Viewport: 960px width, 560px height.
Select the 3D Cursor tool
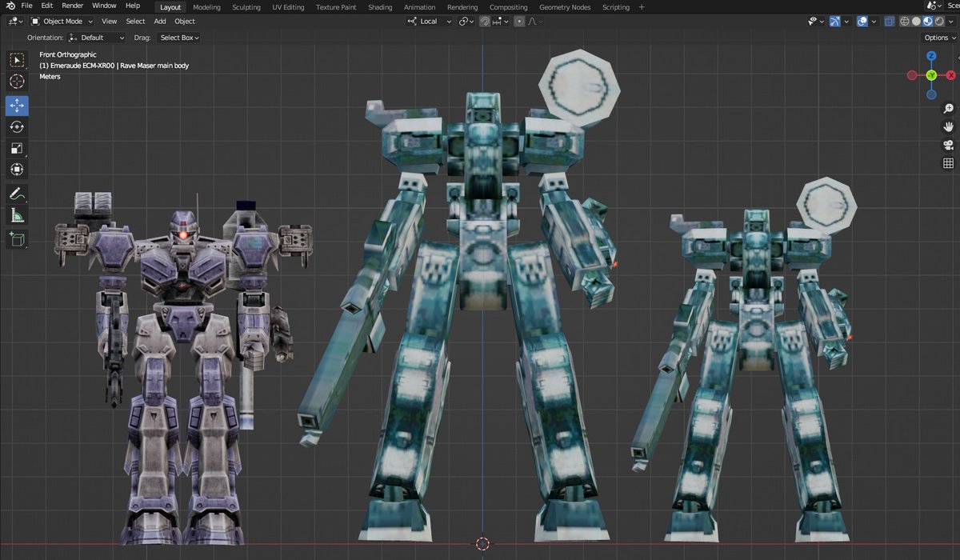click(x=17, y=82)
